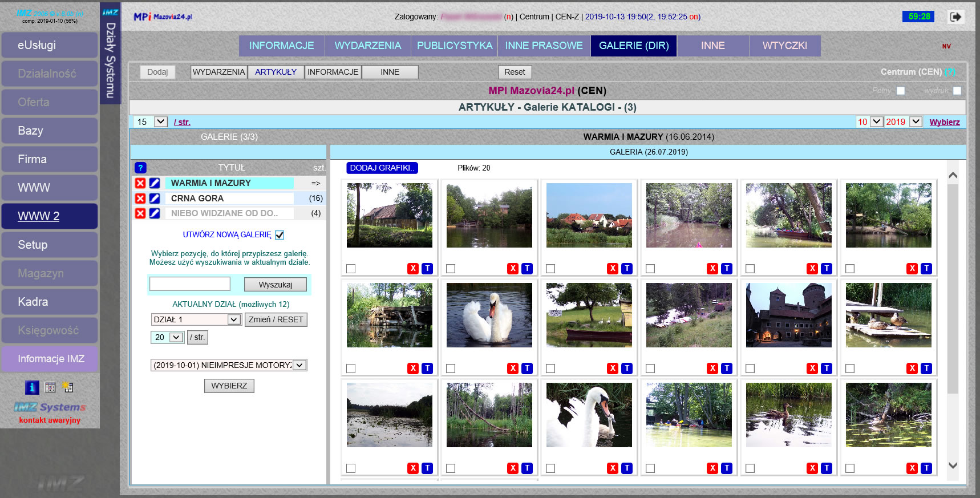
Task: Open the WTYCZKI tab
Action: click(785, 46)
